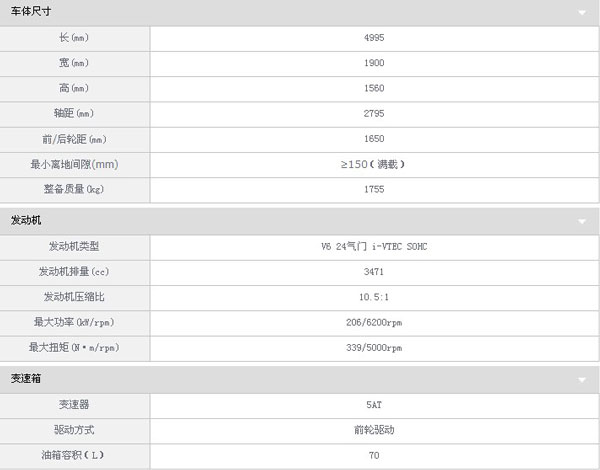Click the 206/6200rpm max power value

pyautogui.click(x=374, y=323)
